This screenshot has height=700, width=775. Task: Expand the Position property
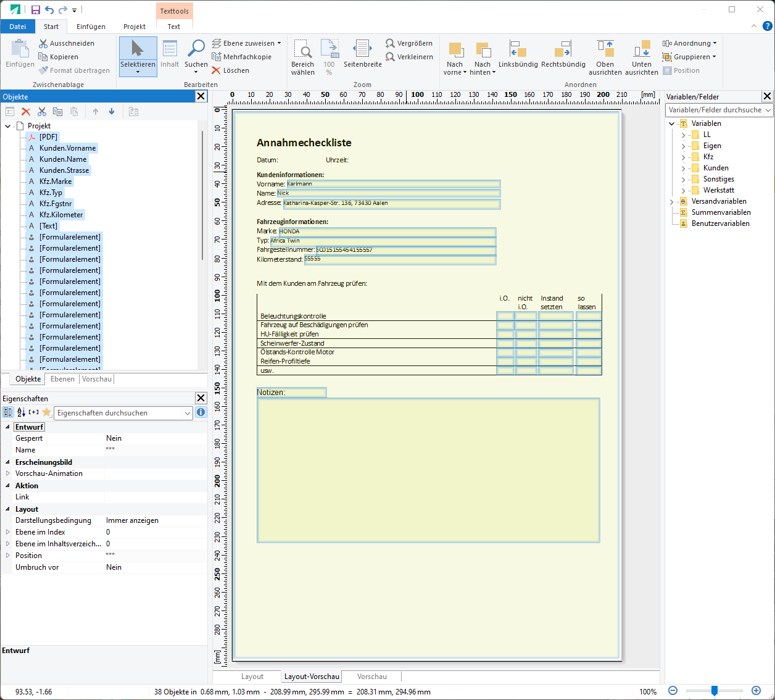[7, 556]
